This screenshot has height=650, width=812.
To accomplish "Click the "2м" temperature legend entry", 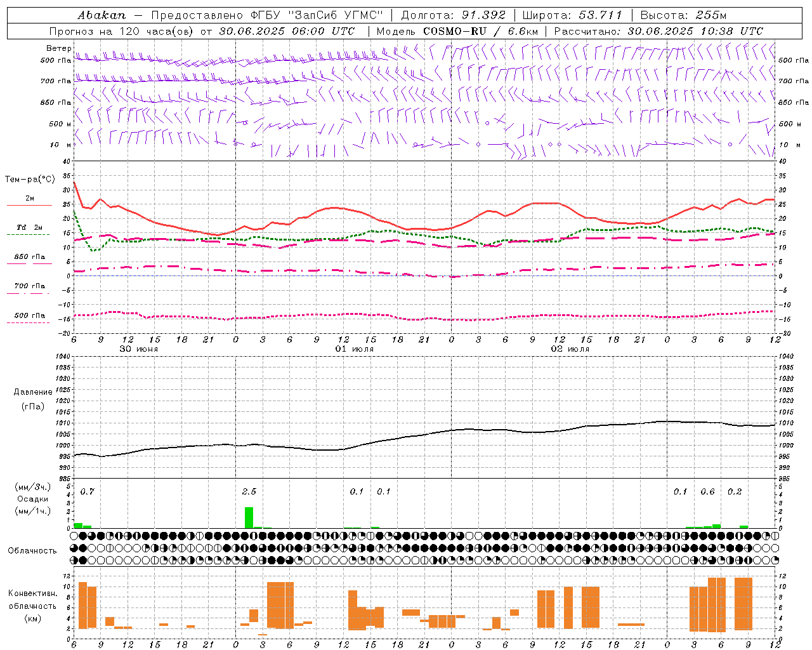I will 30,199.
